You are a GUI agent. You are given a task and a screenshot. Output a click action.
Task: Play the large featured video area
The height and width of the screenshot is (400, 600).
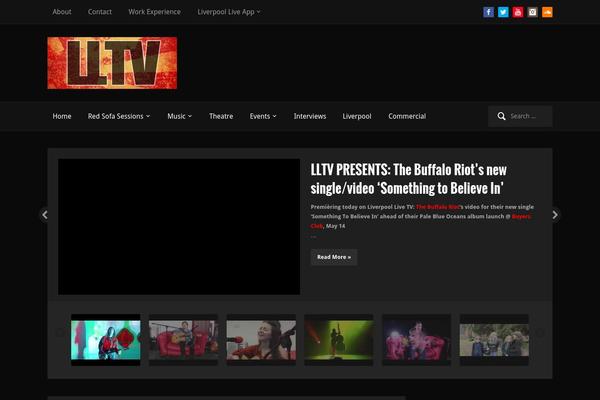click(179, 227)
